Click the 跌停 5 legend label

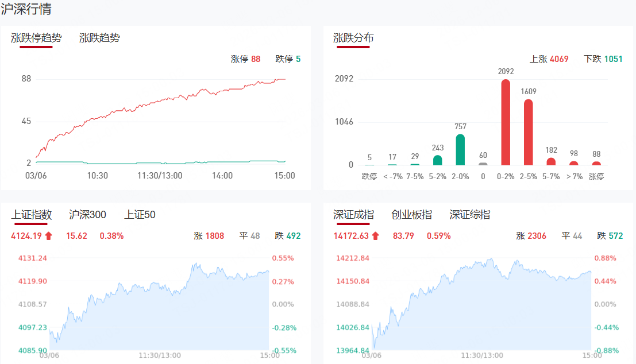tap(288, 59)
